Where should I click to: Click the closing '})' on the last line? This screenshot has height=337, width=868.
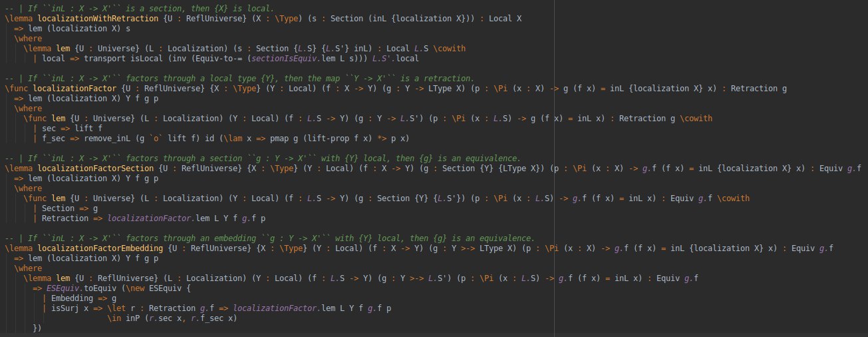click(37, 328)
